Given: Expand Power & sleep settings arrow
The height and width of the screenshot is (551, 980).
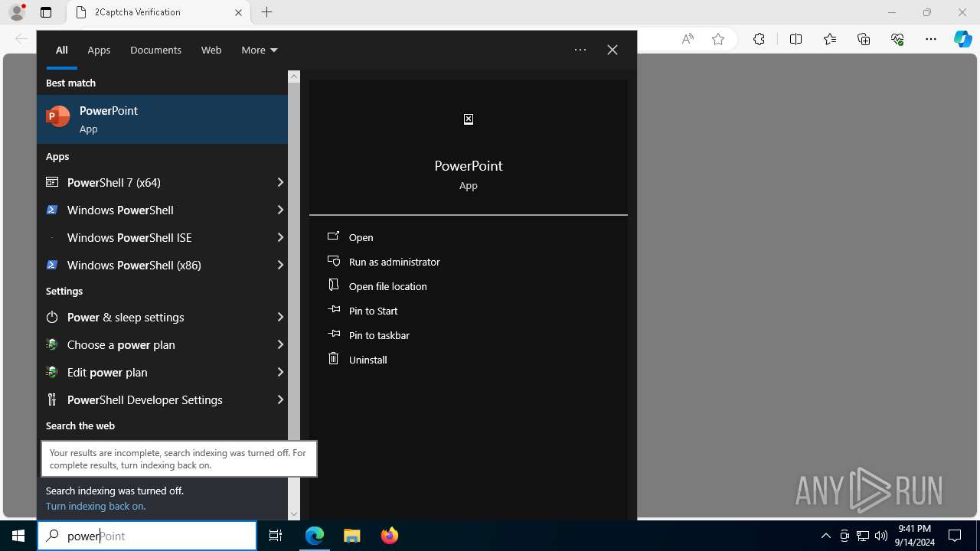Looking at the screenshot, I should 280,317.
